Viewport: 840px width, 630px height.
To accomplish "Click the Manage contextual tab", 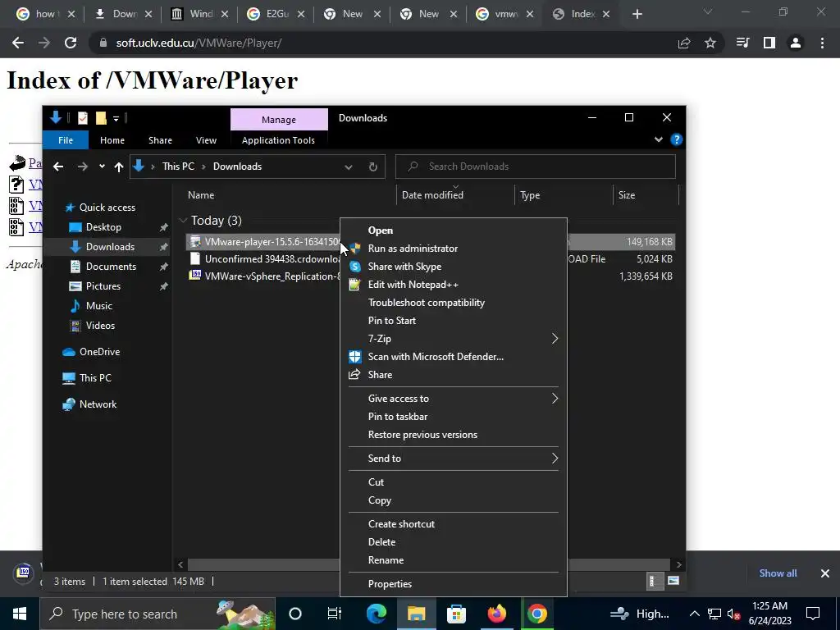I will [279, 120].
